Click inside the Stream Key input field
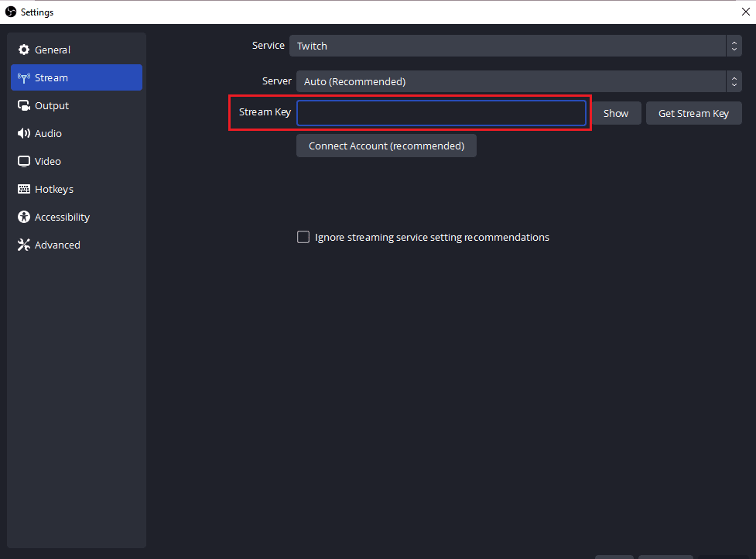Image resolution: width=756 pixels, height=559 pixels. click(442, 113)
